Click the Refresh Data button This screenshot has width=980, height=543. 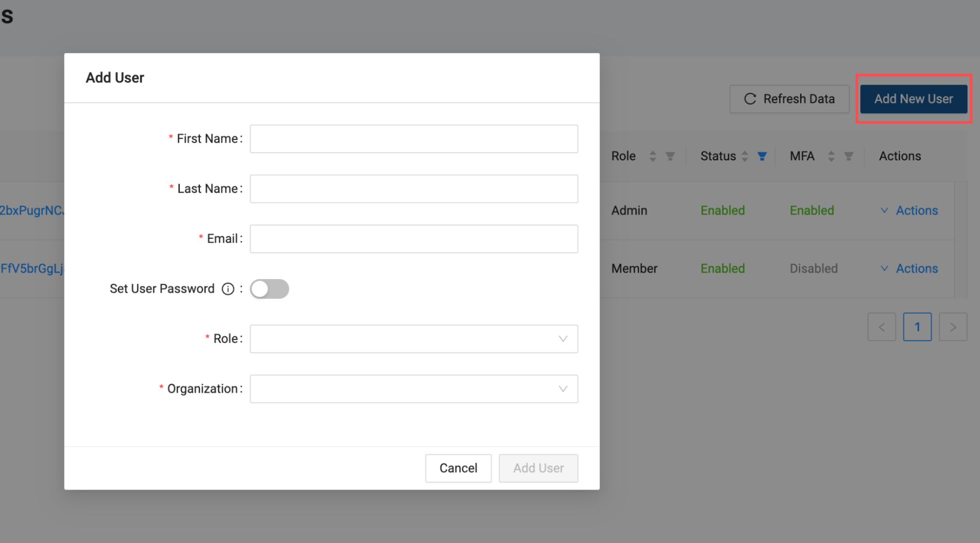[x=789, y=99]
